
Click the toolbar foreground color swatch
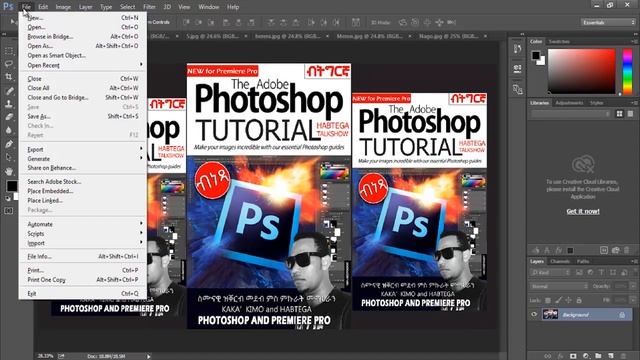coord(11,186)
